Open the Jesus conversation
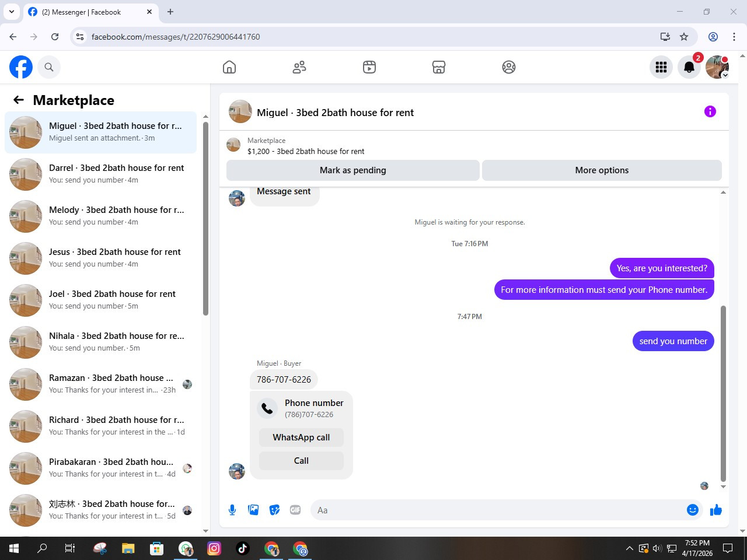Screen dimensions: 747x560 pyautogui.click(x=100, y=258)
